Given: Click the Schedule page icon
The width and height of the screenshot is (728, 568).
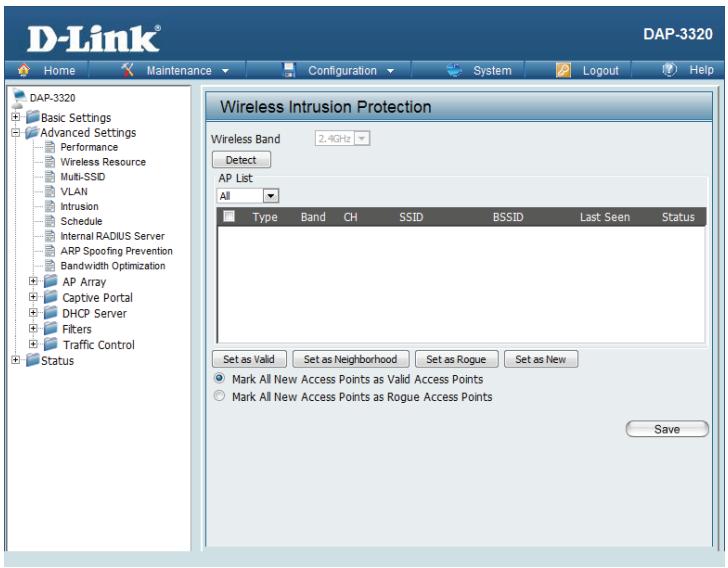Looking at the screenshot, I should 50,222.
